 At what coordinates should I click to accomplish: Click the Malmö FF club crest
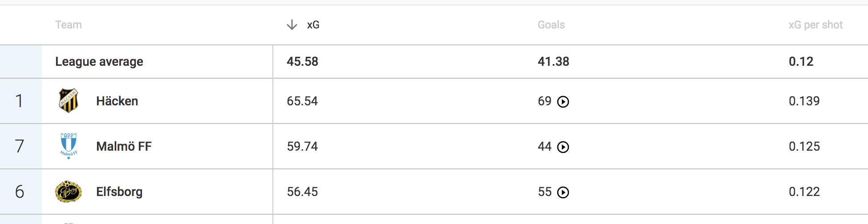pos(69,146)
